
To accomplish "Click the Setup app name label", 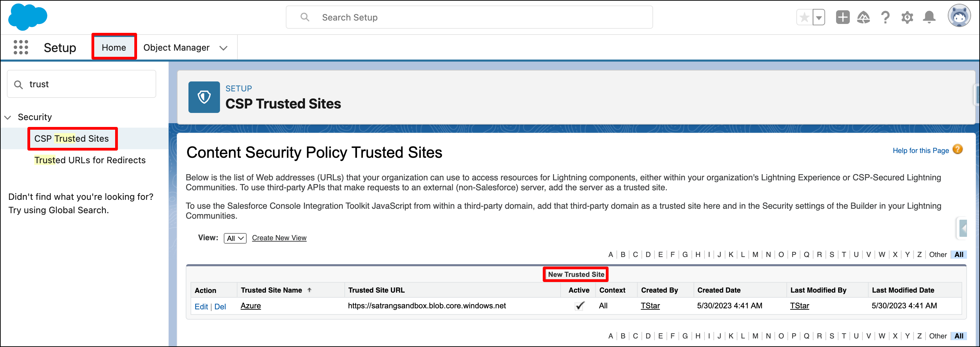I will click(x=60, y=48).
